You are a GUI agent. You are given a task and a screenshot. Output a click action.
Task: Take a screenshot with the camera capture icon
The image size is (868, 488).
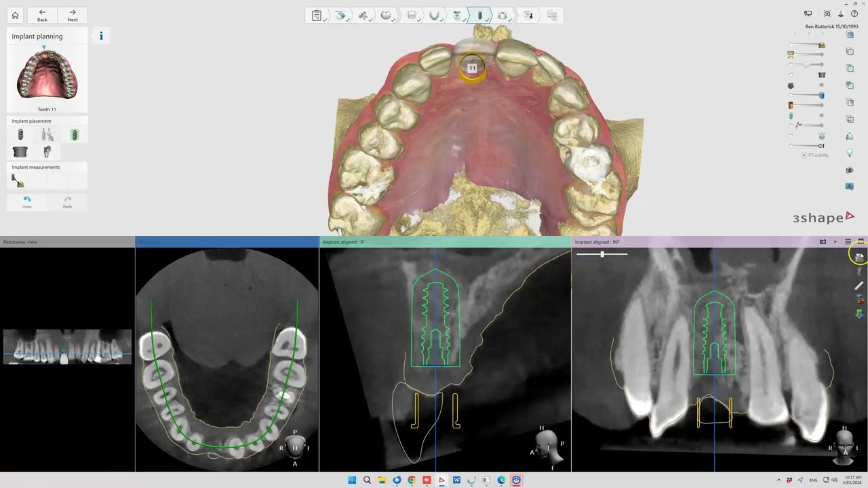click(827, 14)
